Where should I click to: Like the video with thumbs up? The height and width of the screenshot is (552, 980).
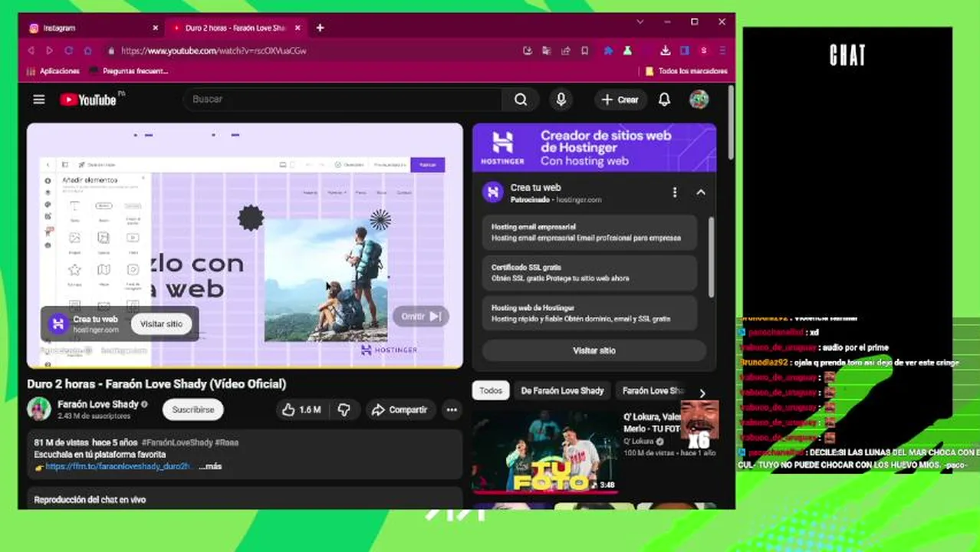tap(301, 410)
